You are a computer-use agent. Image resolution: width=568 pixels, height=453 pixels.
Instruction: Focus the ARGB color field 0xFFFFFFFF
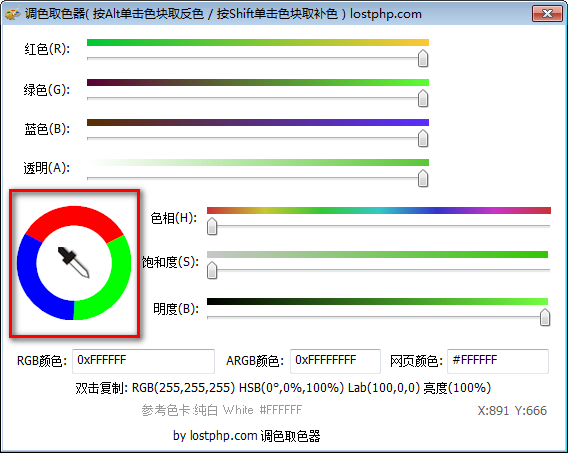(x=335, y=361)
